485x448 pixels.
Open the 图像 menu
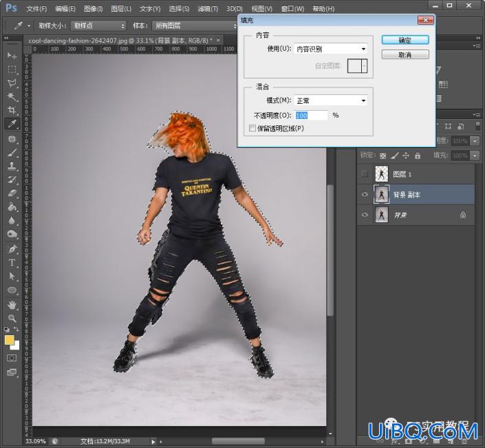93,9
